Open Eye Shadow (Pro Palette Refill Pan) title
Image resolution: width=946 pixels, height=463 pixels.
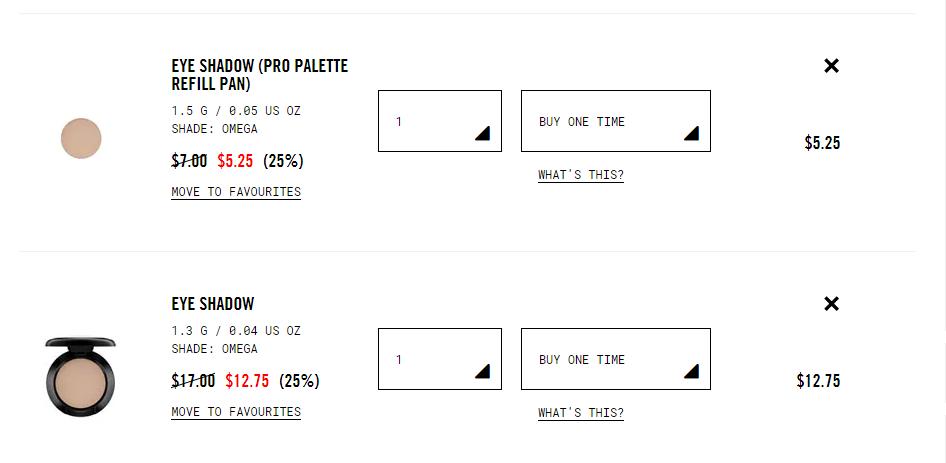click(x=259, y=75)
